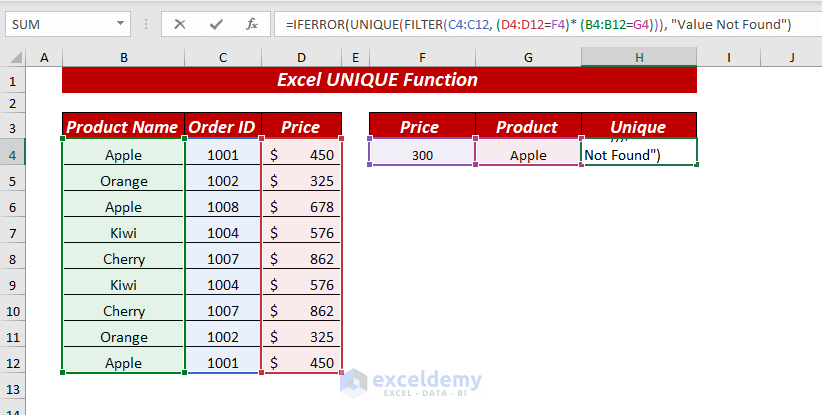This screenshot has width=822, height=415.
Task: Expand the Name Box dropdown arrow
Action: (x=121, y=24)
